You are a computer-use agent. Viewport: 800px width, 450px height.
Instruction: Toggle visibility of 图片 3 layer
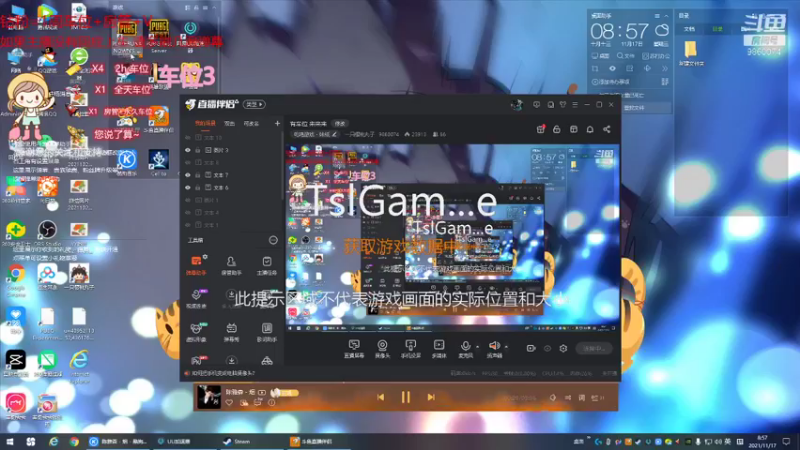tap(188, 150)
